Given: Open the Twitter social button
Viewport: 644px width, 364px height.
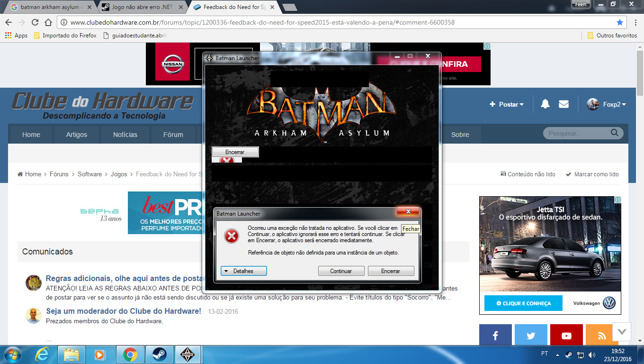Looking at the screenshot, I should (x=531, y=336).
